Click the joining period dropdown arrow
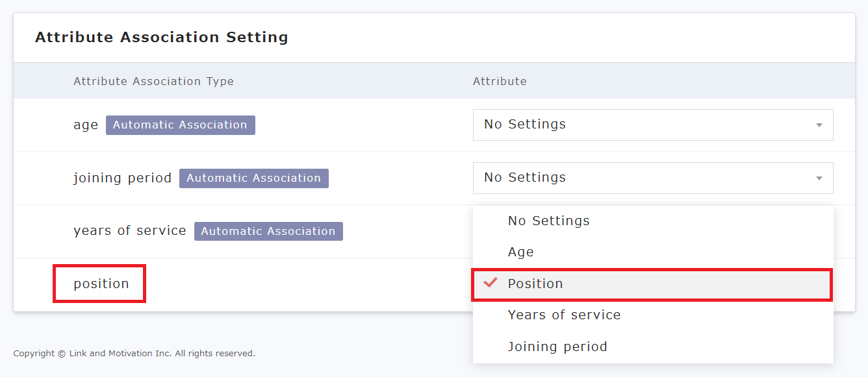The width and height of the screenshot is (868, 377). (819, 178)
